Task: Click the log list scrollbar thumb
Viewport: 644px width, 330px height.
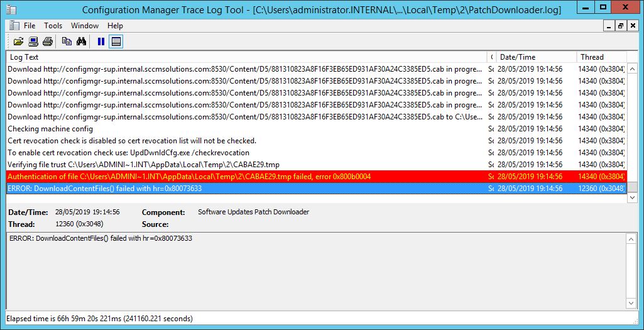Action: pos(632,187)
